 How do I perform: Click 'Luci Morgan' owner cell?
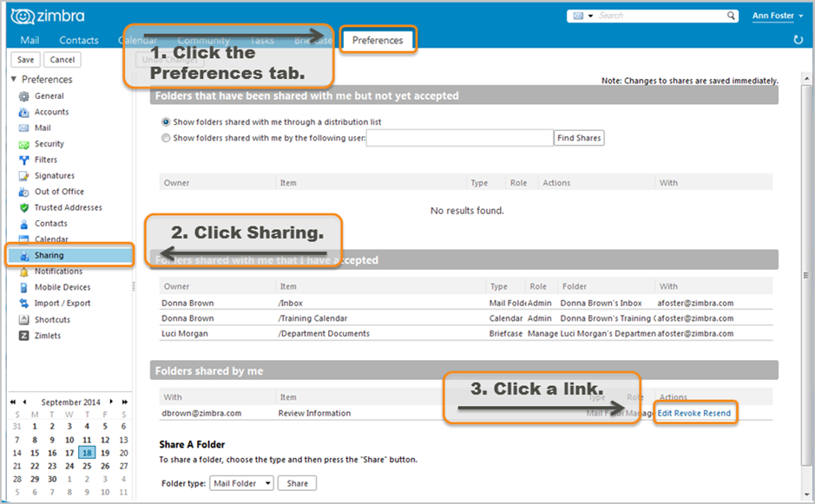185,334
